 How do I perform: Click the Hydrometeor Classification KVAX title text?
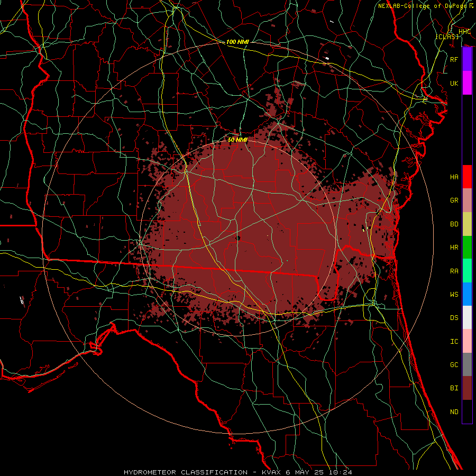pyautogui.click(x=238, y=472)
